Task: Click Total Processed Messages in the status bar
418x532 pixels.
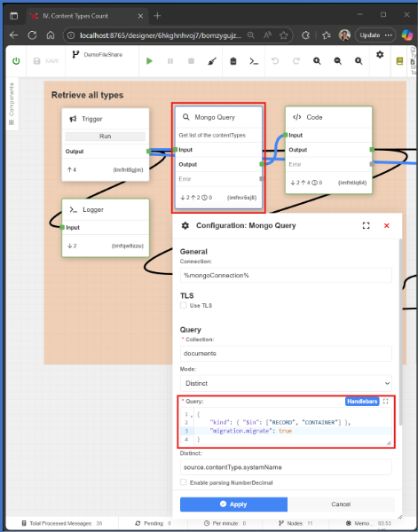Action: pyautogui.click(x=62, y=523)
